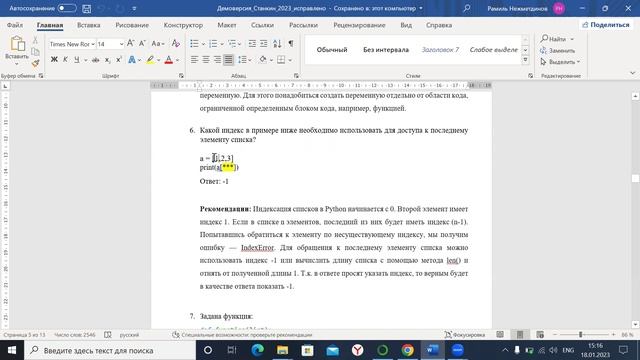Toggle subscript formatting
Viewport: 640px width, 360px height.
[107, 60]
